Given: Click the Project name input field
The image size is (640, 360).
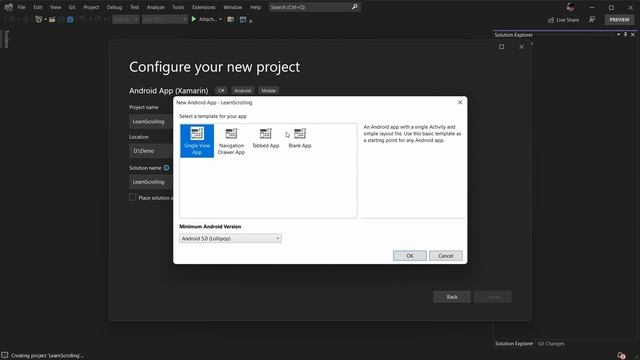Looking at the screenshot, I should (x=151, y=122).
